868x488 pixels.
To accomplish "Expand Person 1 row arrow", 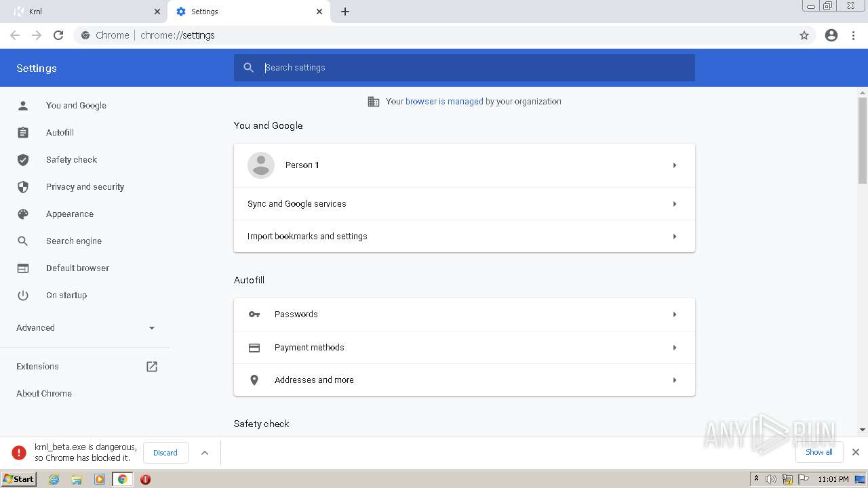I will [675, 165].
